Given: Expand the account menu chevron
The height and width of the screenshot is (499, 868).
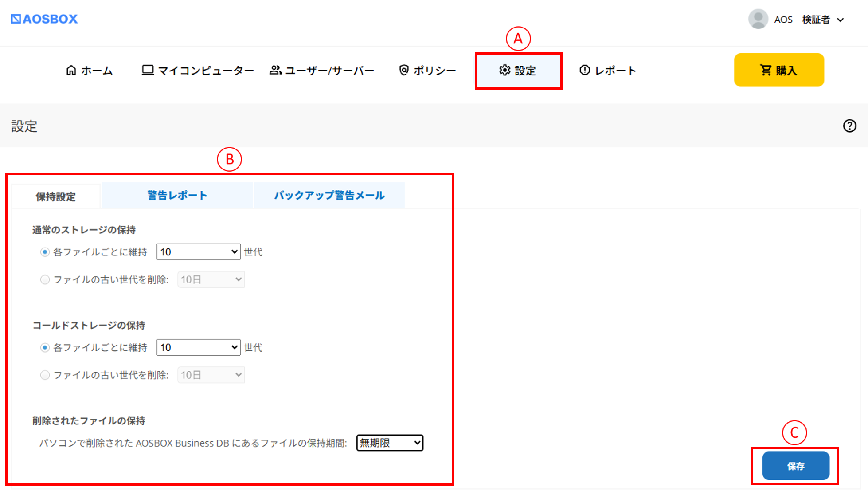Looking at the screenshot, I should pyautogui.click(x=841, y=20).
